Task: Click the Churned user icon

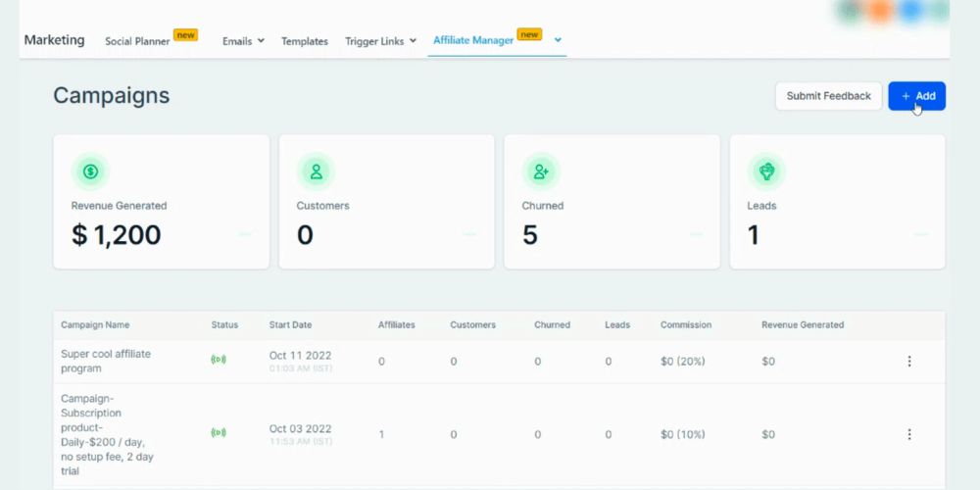Action: (541, 171)
